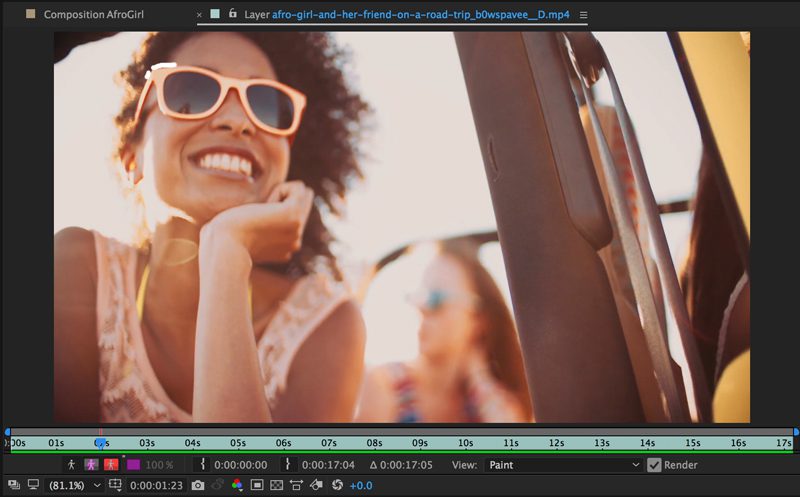Uncheck the Render checkbox

click(654, 465)
